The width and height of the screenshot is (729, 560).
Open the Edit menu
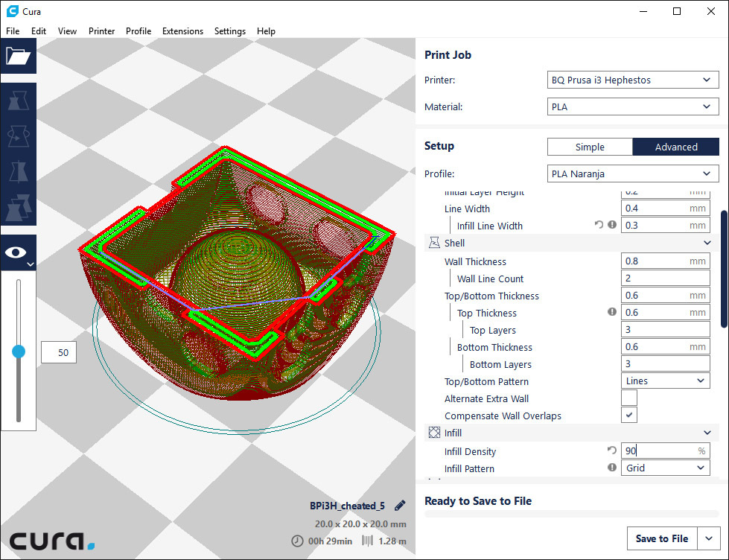tap(39, 31)
